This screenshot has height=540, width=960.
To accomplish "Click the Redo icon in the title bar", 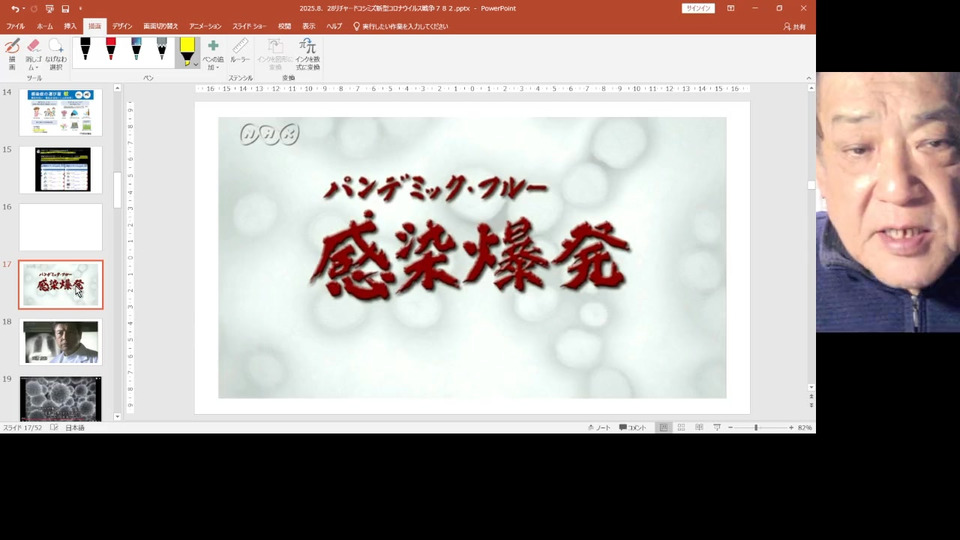I will (x=34, y=9).
